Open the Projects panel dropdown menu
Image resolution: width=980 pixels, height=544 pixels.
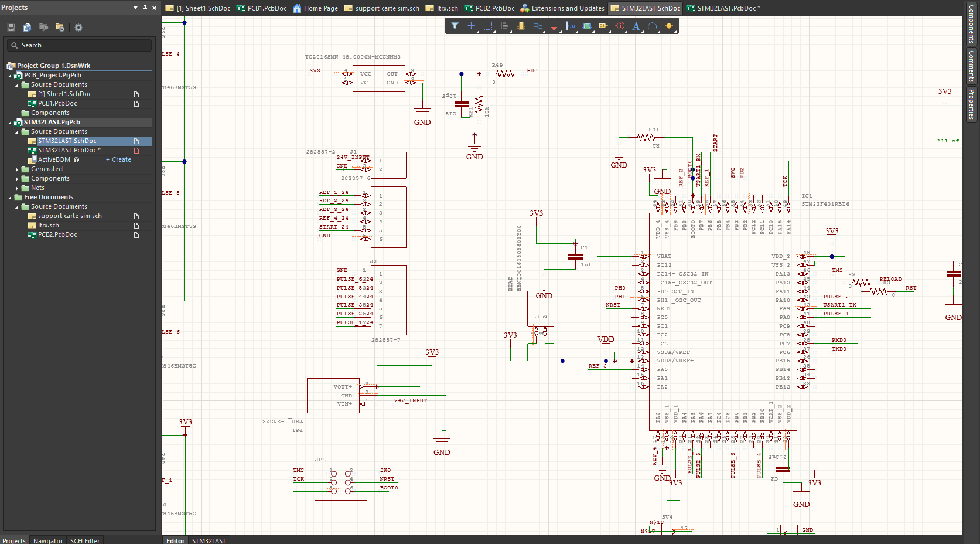(135, 8)
